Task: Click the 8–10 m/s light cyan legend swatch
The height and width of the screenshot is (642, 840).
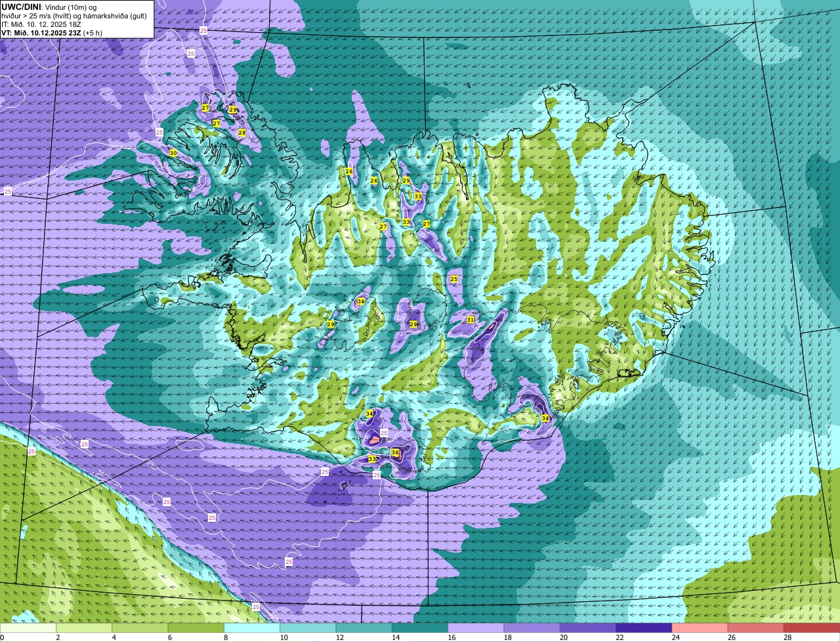Action: [252, 628]
